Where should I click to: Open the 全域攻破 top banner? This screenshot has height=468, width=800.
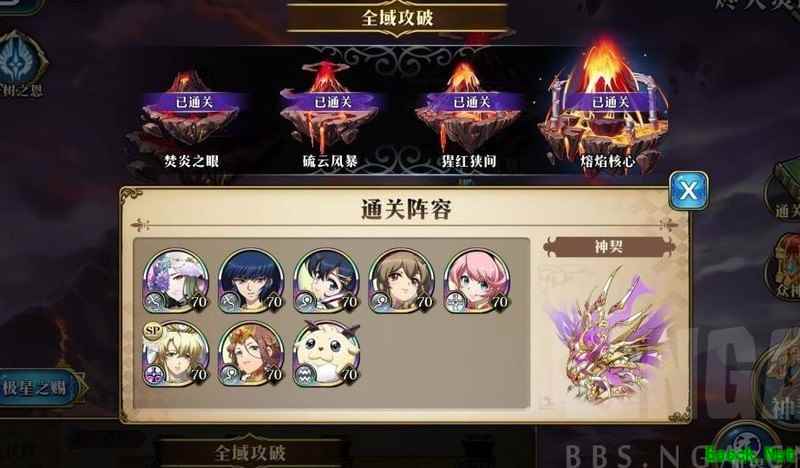398,18
